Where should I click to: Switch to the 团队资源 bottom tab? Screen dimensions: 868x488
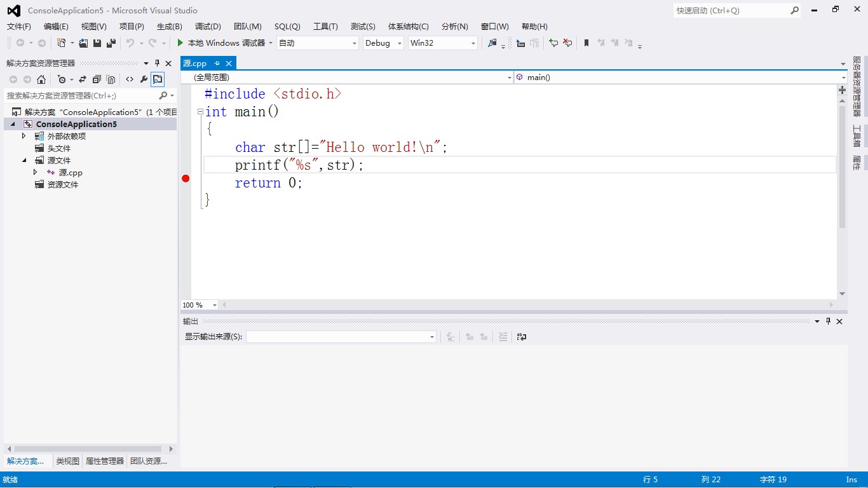click(x=148, y=461)
